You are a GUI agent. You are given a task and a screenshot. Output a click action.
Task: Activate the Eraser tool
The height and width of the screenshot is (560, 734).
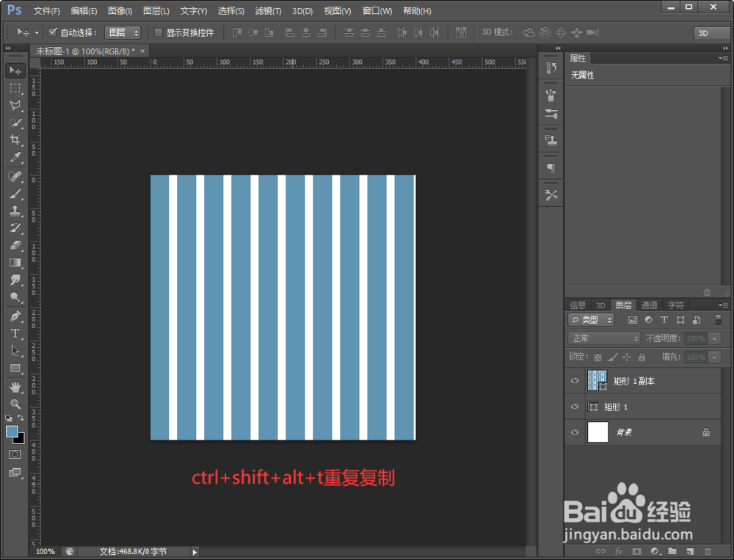[15, 245]
